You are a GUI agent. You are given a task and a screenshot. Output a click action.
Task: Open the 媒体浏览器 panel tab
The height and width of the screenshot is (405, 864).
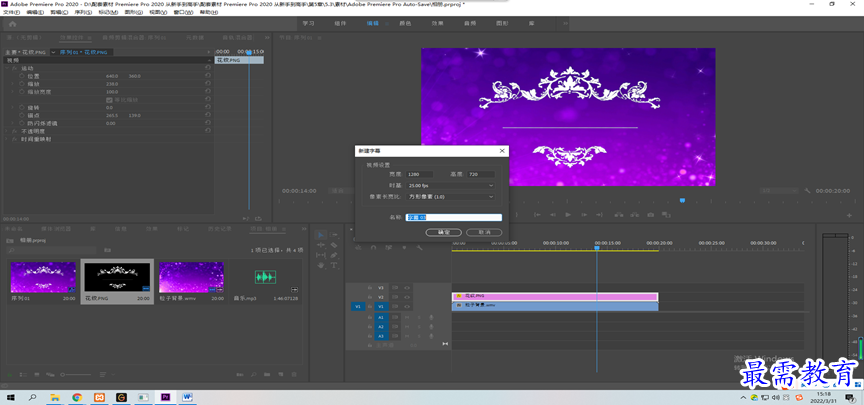[x=55, y=228]
